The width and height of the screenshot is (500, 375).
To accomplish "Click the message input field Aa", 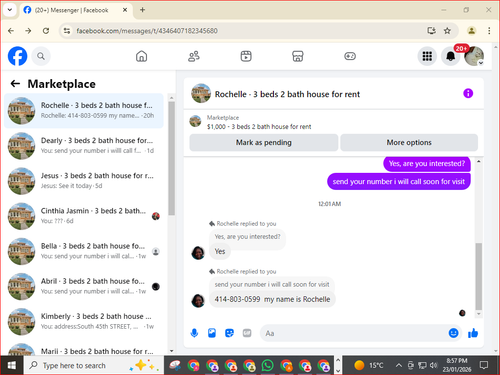I will coord(353,333).
